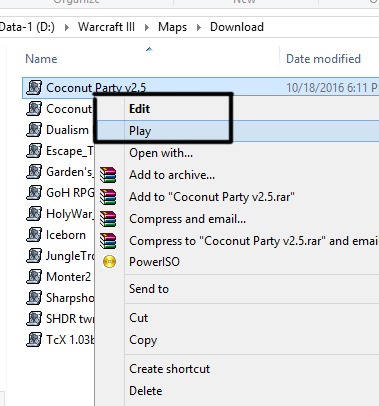
Task: Go to Data-1 (D:) in address bar
Action: (27, 27)
